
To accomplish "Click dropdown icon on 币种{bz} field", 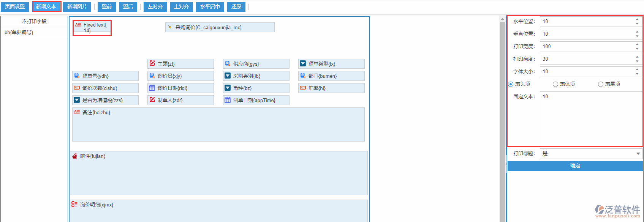I will [x=228, y=88].
